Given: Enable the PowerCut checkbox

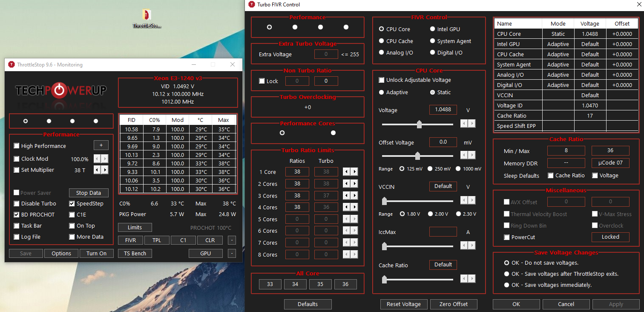Looking at the screenshot, I should [x=507, y=237].
